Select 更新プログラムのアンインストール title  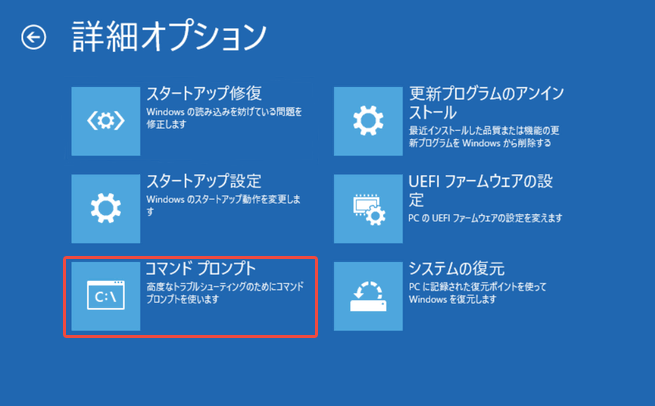[486, 103]
